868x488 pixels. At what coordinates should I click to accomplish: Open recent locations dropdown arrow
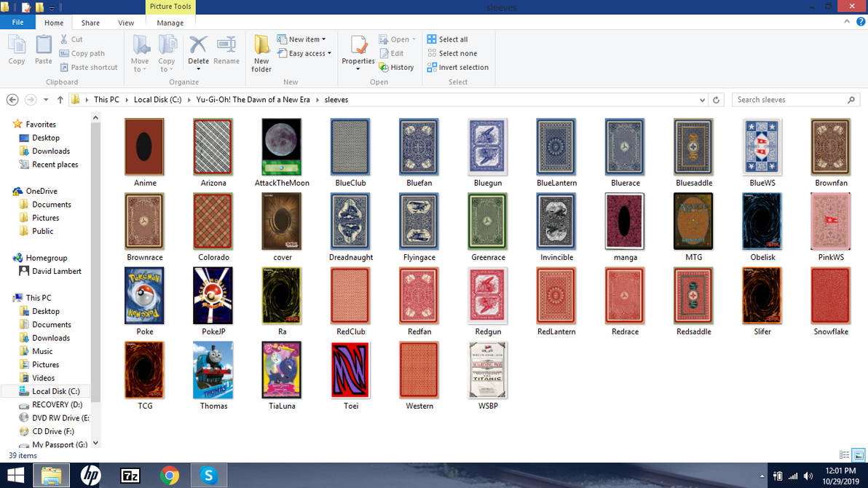(46, 100)
